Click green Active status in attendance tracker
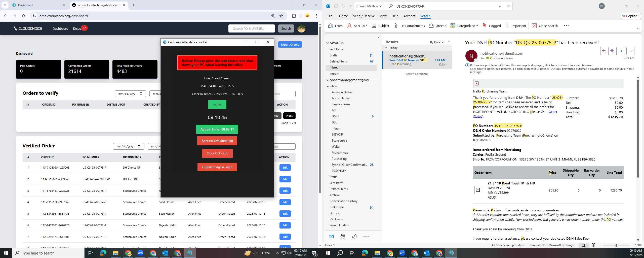Viewport: 644px width, 258px height. pos(217,105)
